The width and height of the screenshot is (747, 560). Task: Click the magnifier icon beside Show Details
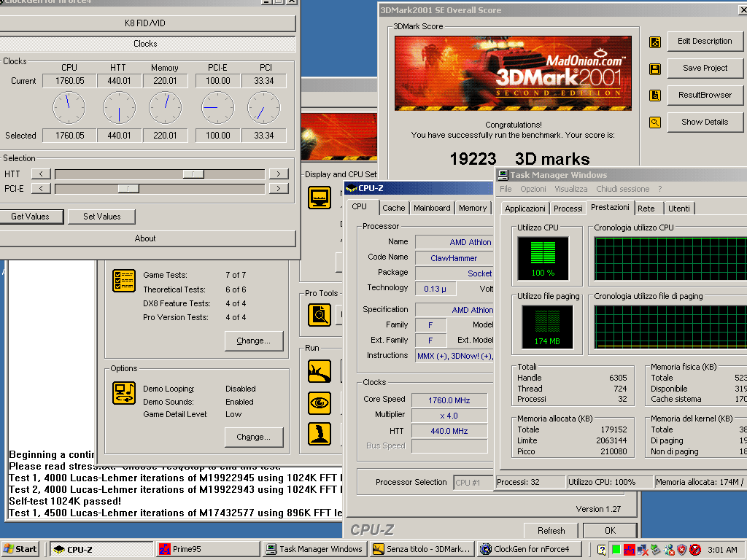point(655,122)
